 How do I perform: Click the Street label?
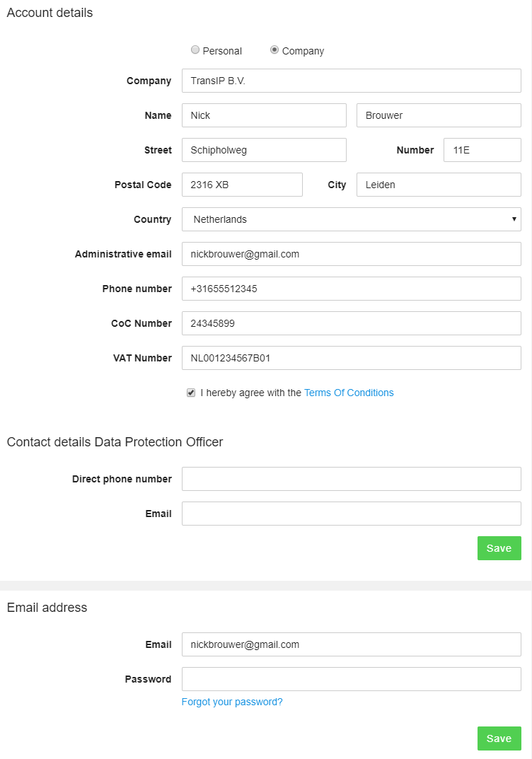(x=158, y=150)
